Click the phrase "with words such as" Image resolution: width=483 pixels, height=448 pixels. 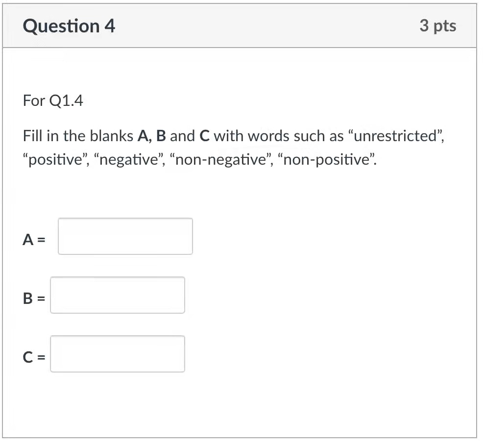278,136
